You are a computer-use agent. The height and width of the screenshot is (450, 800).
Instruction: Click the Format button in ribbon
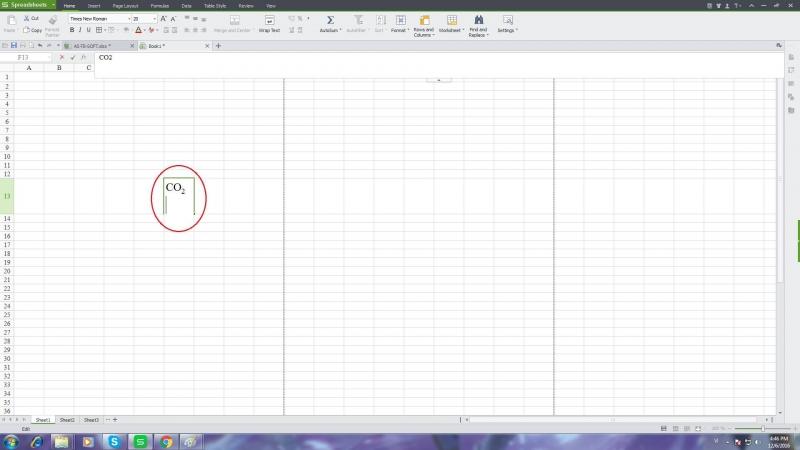(399, 22)
